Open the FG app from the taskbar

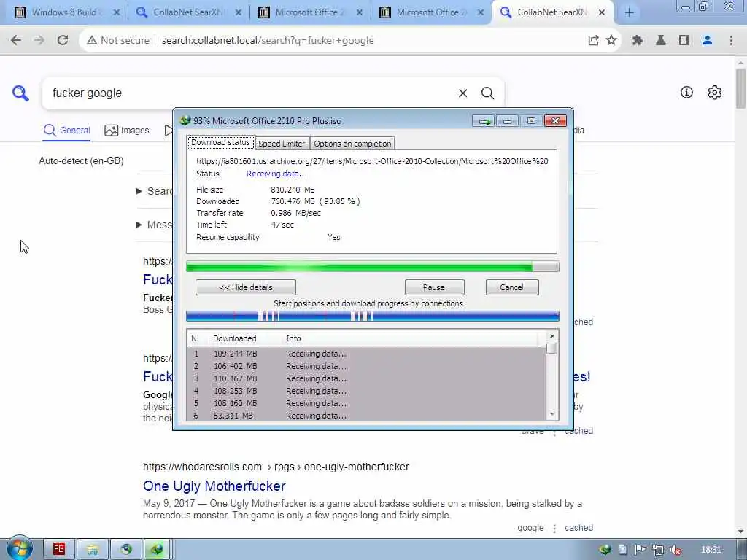pyautogui.click(x=59, y=549)
